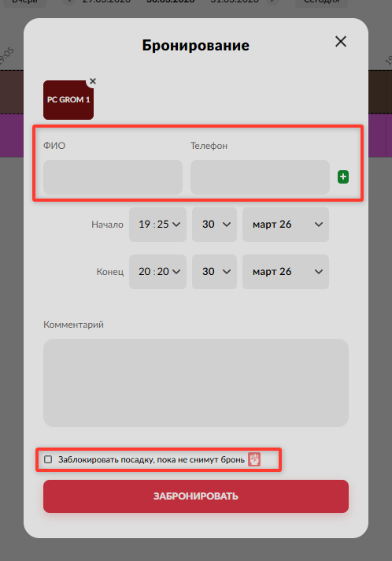Open the Начало day dropdown showing 30
This screenshot has height=561, width=392.
[214, 225]
